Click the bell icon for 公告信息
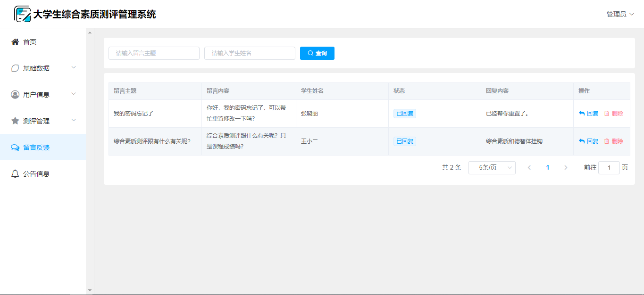This screenshot has height=295, width=644. coord(15,174)
